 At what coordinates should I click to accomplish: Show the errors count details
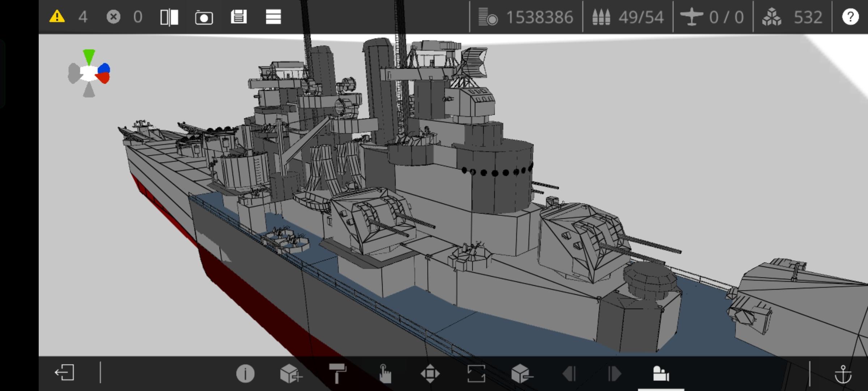click(114, 17)
